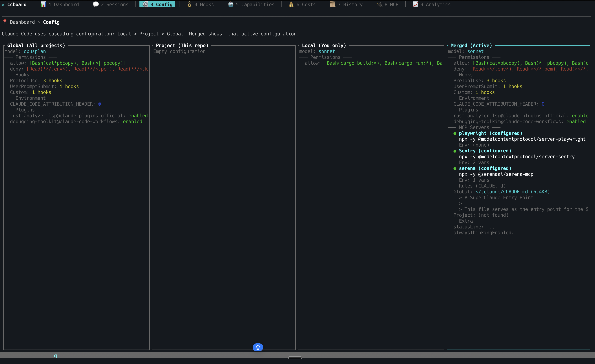Click the blue upload floating button
This screenshot has width=595, height=364.
pos(258,347)
